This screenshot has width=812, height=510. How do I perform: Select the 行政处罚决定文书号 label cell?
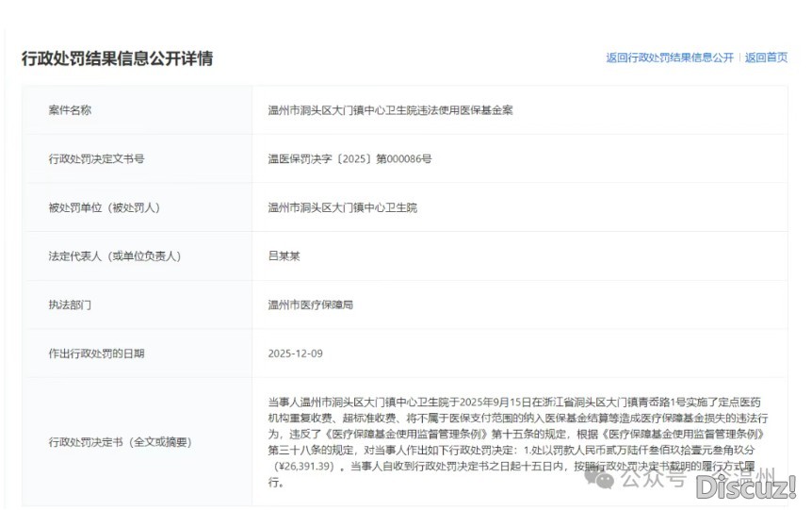click(96, 159)
